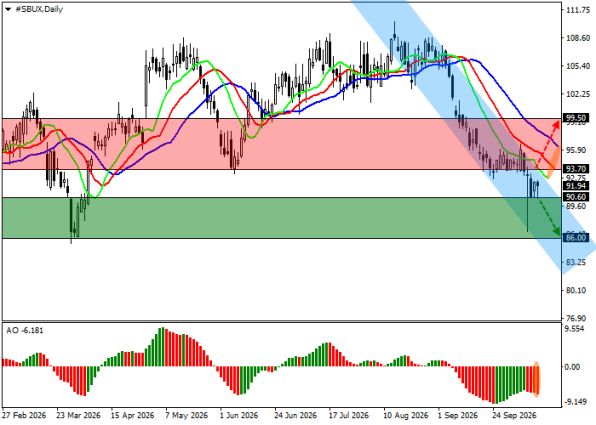Click the 10 Aug 2026 date label

405,415
